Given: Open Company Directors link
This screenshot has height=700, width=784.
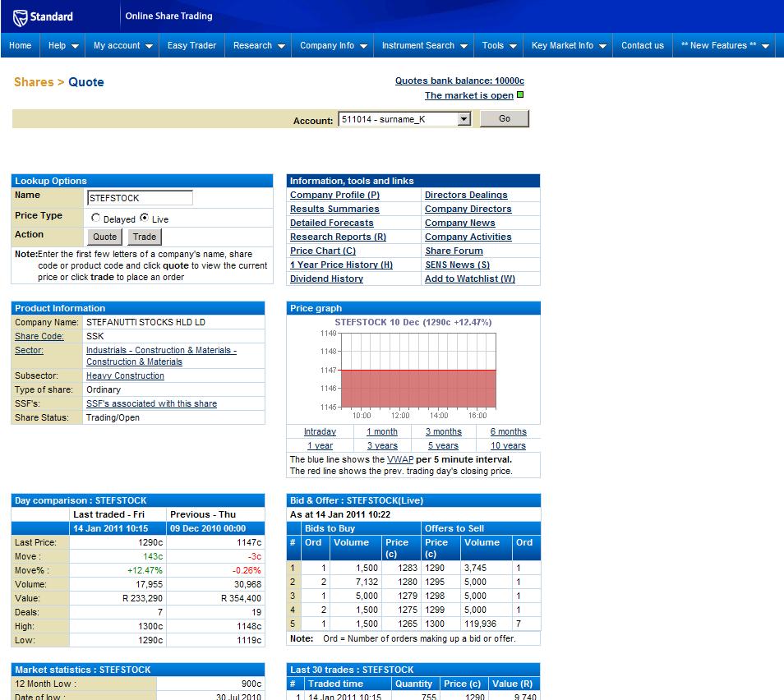Looking at the screenshot, I should click(x=468, y=209).
